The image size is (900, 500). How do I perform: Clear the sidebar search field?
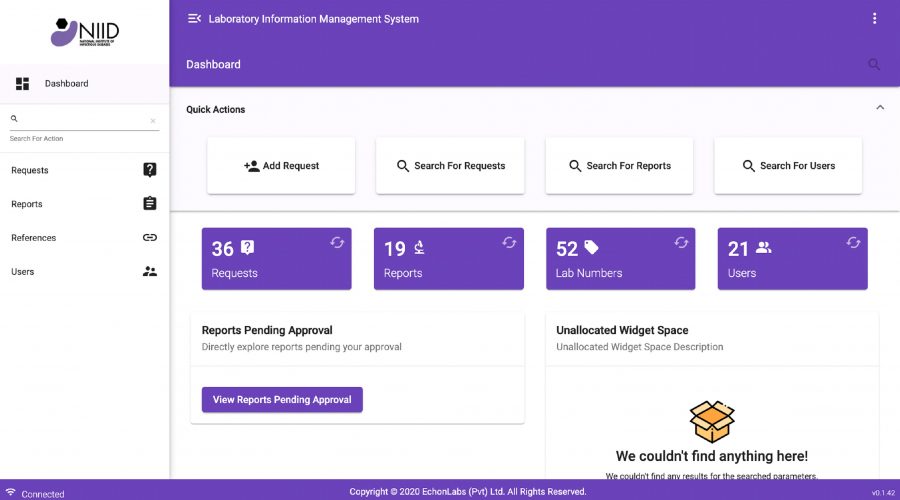(x=153, y=121)
